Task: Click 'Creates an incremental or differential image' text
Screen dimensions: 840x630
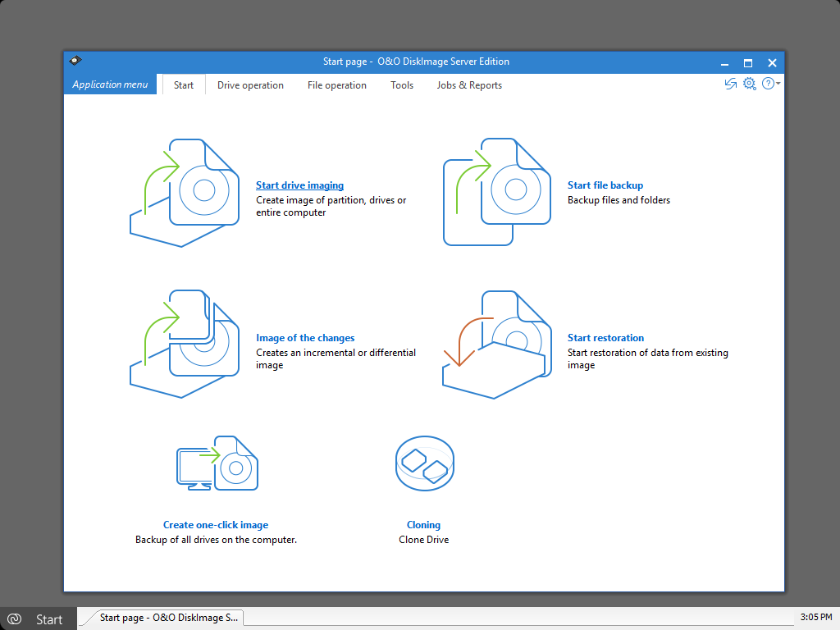Action: point(336,359)
